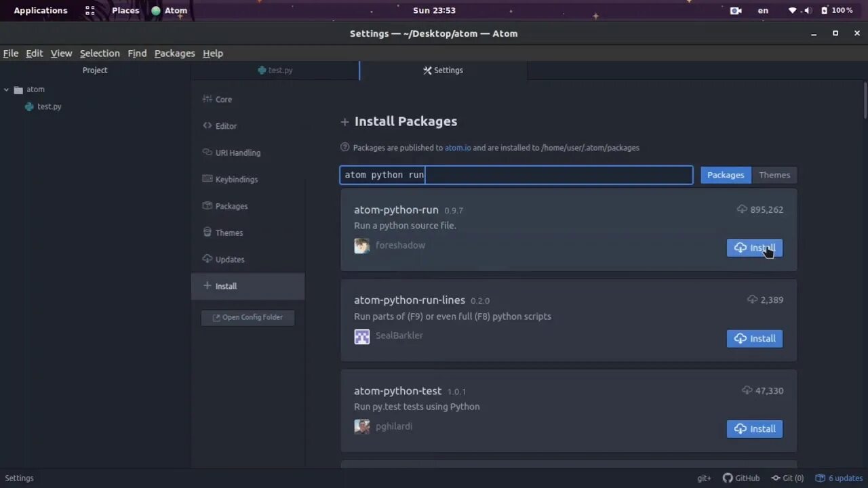Viewport: 868px width, 488px height.
Task: Open the File menu
Action: tap(11, 53)
